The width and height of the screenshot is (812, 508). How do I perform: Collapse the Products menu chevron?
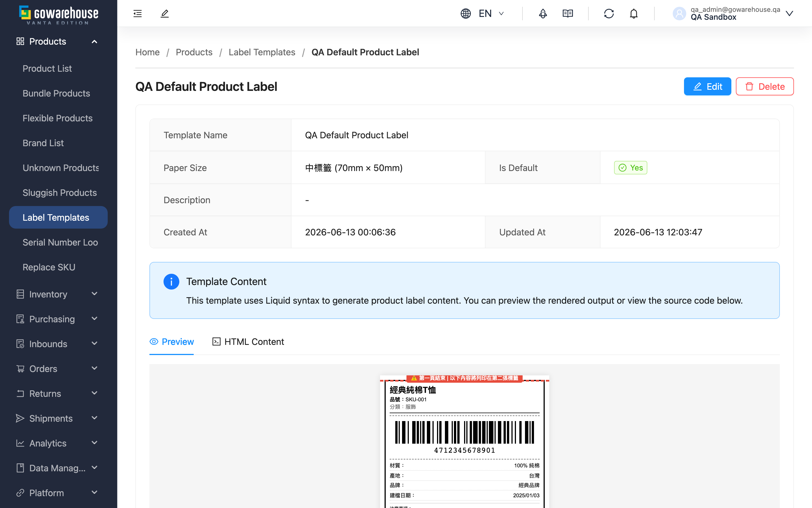[95, 42]
